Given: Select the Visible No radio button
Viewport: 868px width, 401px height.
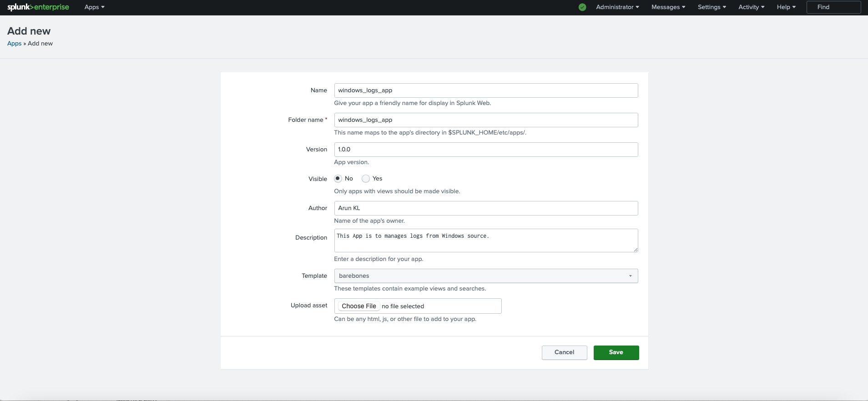Looking at the screenshot, I should pos(338,179).
